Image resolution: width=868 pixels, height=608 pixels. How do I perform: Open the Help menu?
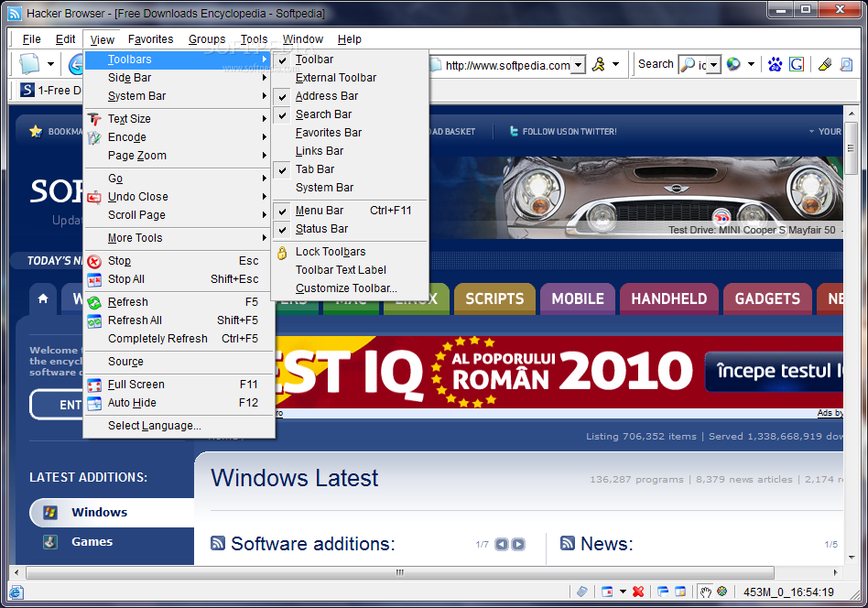(349, 39)
